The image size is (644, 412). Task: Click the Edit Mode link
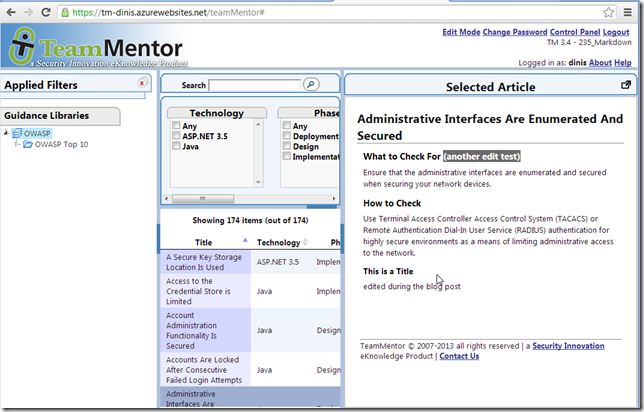(x=461, y=32)
